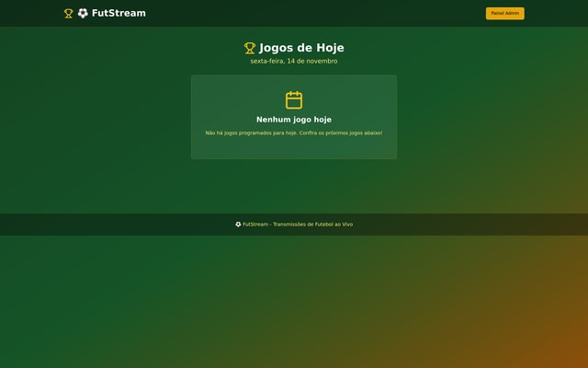Click the "Nenhum jogo hoje" title
This screenshot has height=368, width=588.
(x=294, y=120)
